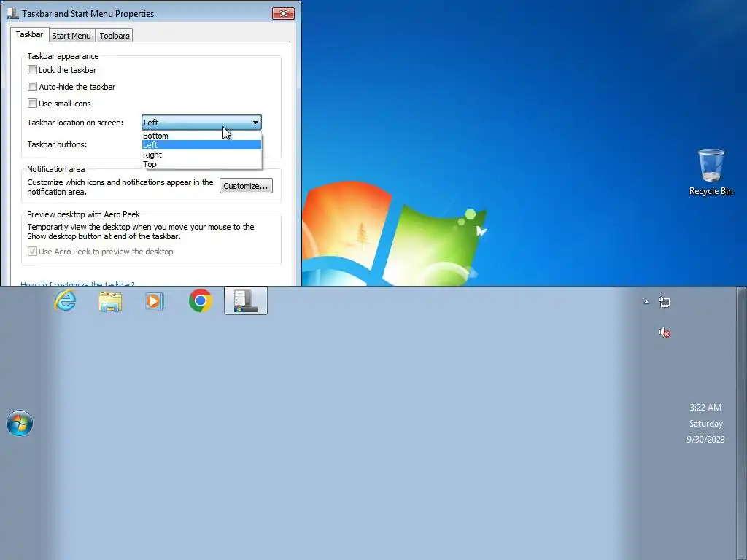This screenshot has height=560, width=747.
Task: Click the Windows Start orb
Action: (x=20, y=423)
